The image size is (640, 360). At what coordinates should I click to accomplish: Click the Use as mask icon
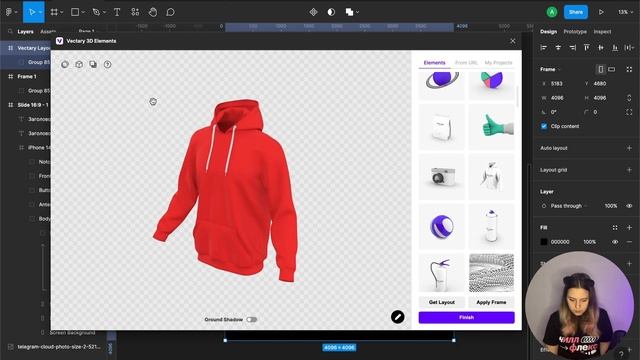[331, 12]
